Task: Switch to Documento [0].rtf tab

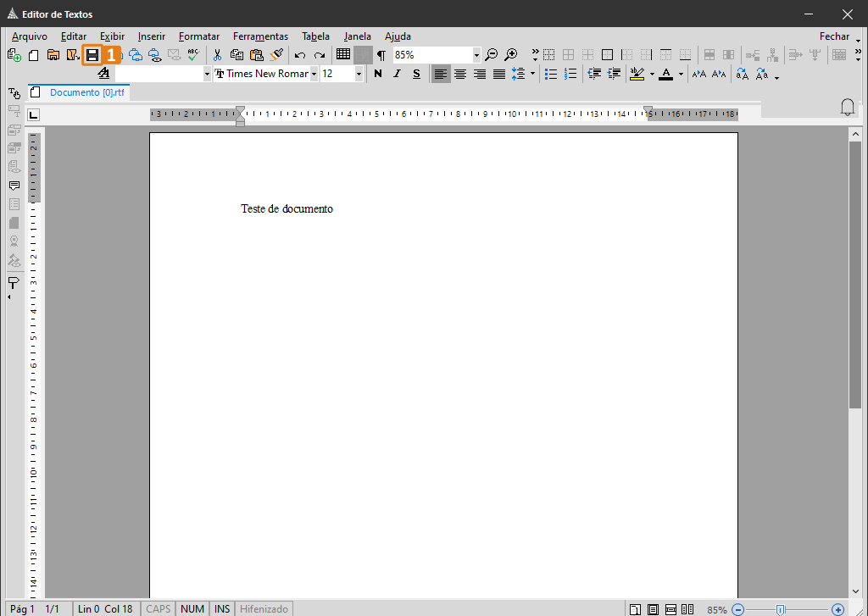Action: point(79,92)
